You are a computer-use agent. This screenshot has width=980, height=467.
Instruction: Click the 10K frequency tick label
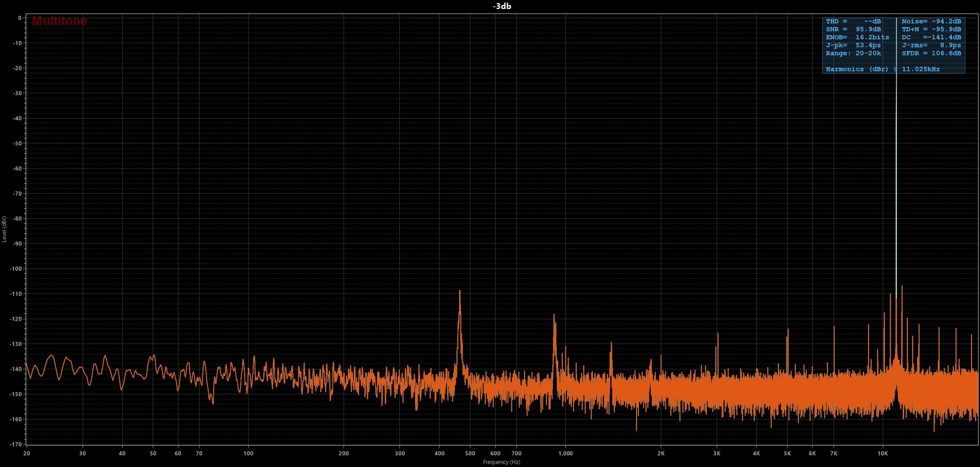tap(883, 453)
